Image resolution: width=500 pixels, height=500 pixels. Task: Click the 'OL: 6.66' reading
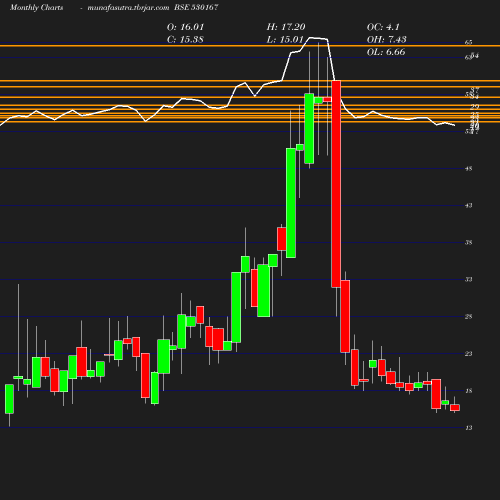click(386, 52)
